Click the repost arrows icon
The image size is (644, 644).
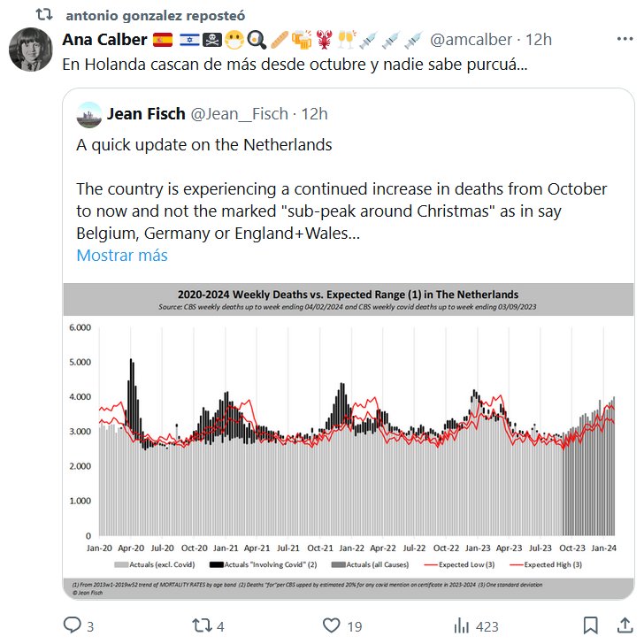pyautogui.click(x=202, y=625)
